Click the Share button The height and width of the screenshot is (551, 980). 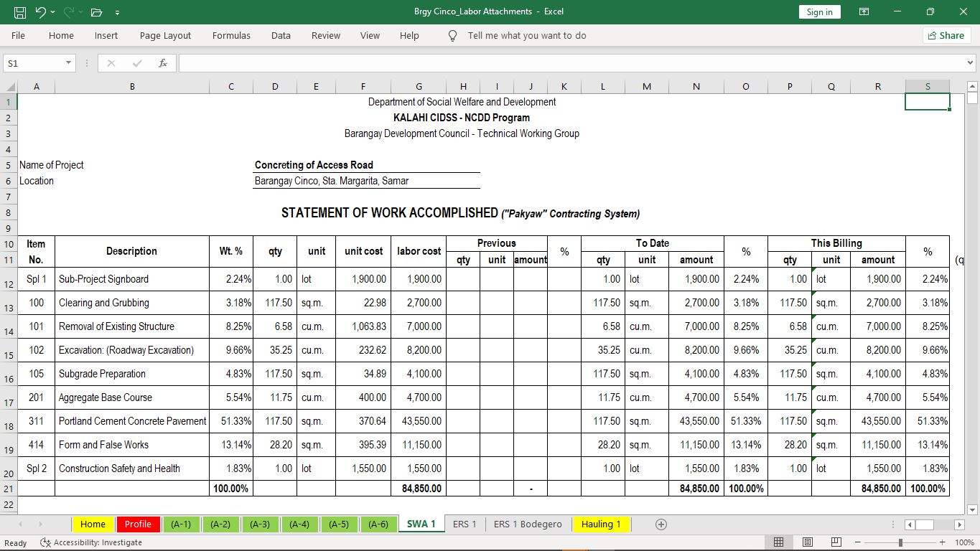click(x=946, y=35)
